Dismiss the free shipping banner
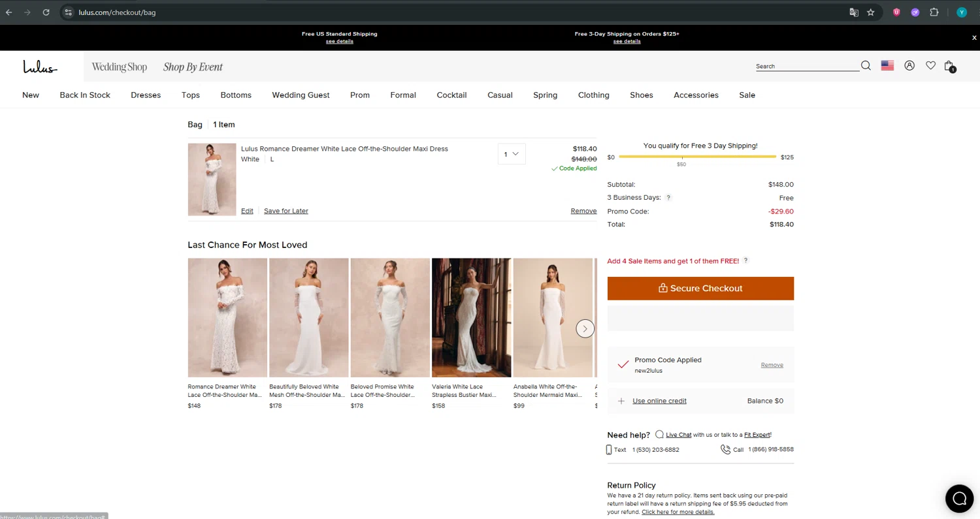This screenshot has width=980, height=519. (x=973, y=38)
